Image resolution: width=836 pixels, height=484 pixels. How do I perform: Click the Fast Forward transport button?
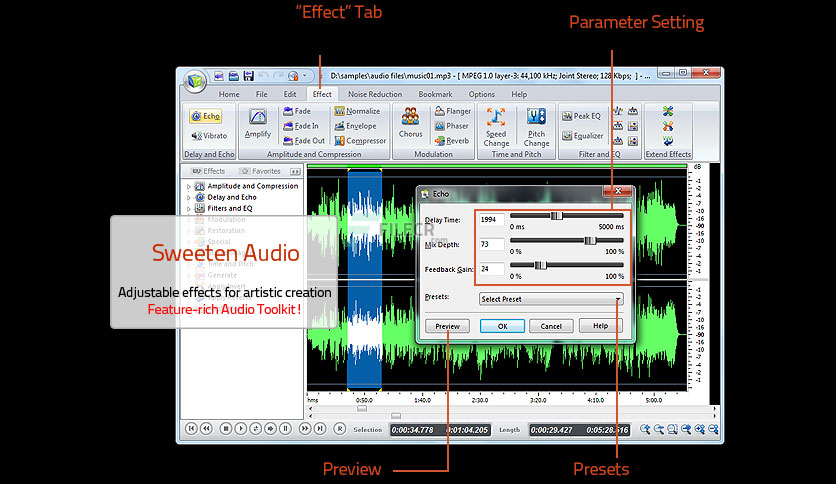(305, 429)
